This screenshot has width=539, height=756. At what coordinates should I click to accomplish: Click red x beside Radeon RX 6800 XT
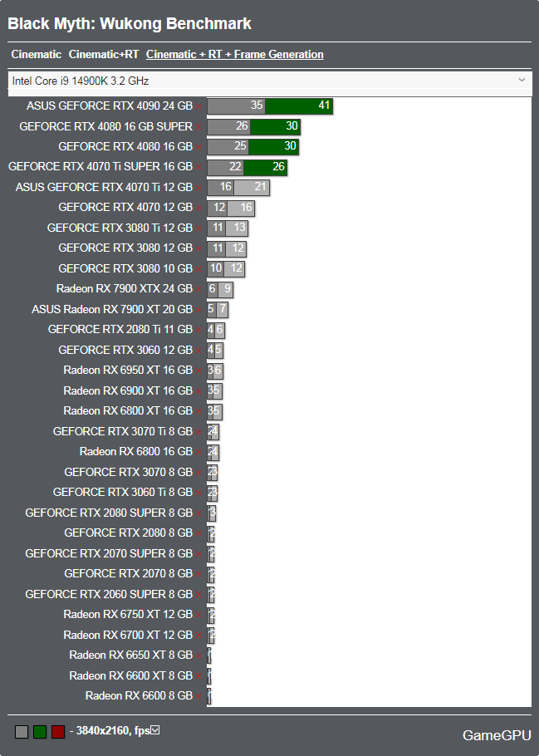(x=198, y=412)
